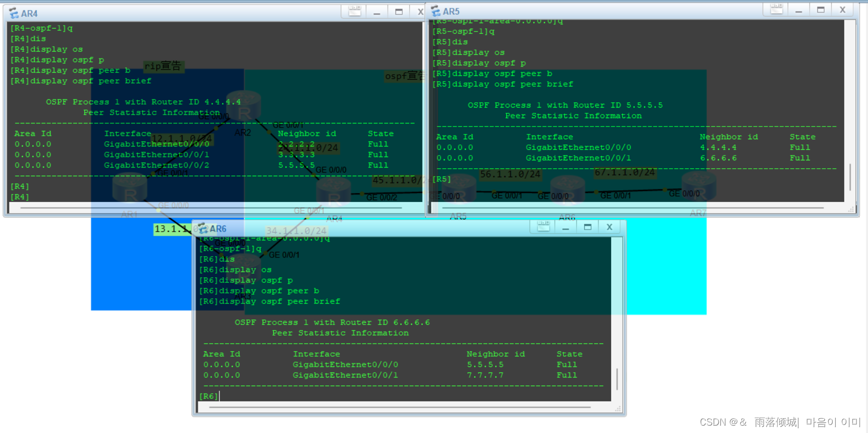Click GigabitEthernet0/0/1 interface in AR6
The width and height of the screenshot is (868, 433).
coord(345,375)
